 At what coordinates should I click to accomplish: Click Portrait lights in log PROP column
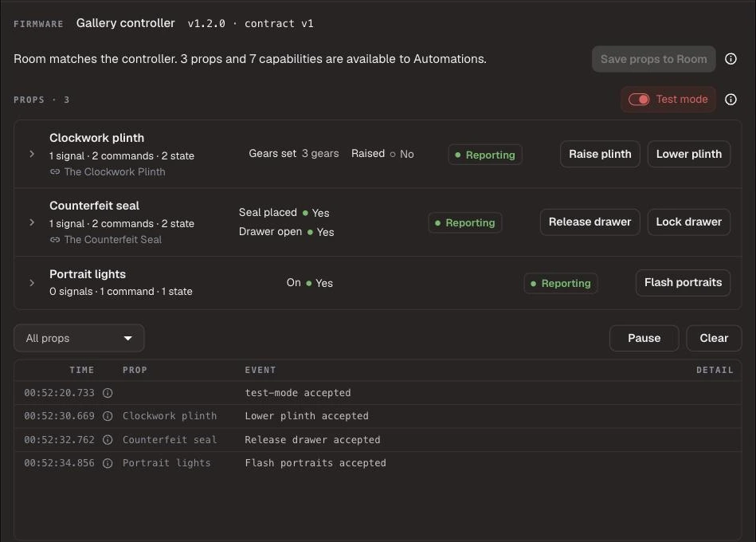coord(166,463)
